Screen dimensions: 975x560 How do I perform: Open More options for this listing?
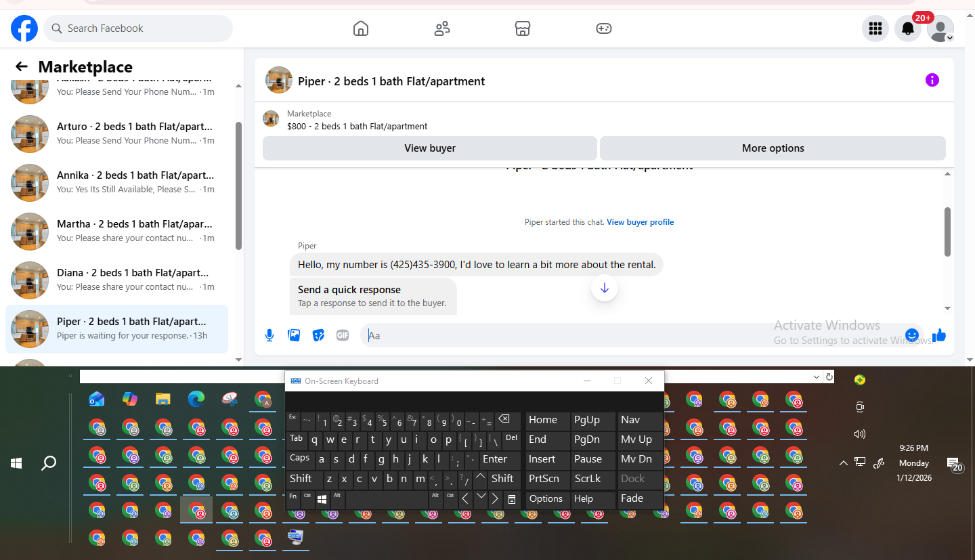click(773, 148)
